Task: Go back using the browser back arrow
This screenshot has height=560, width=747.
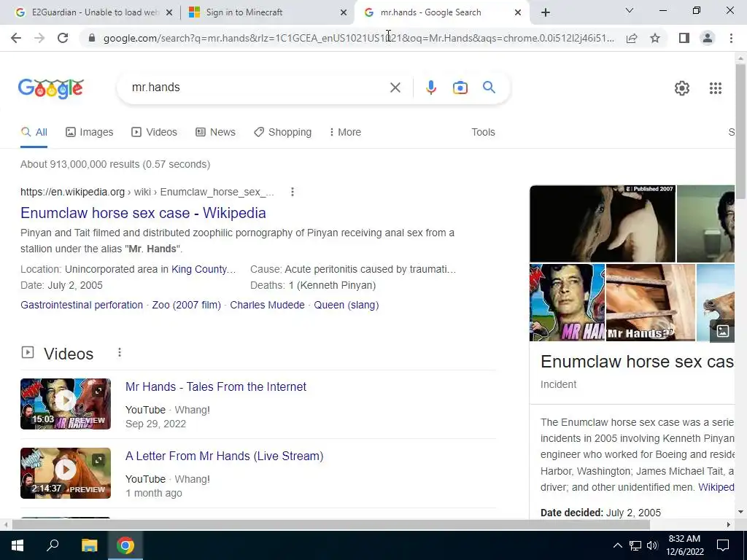Action: coord(16,38)
